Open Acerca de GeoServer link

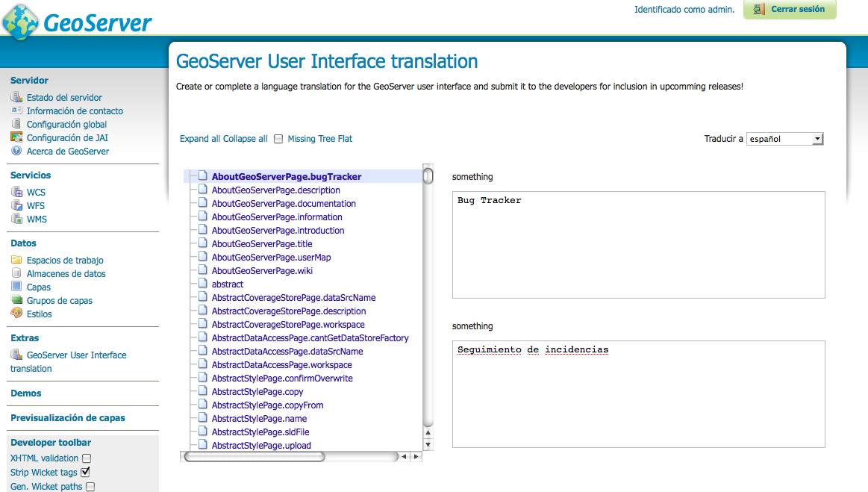click(67, 151)
